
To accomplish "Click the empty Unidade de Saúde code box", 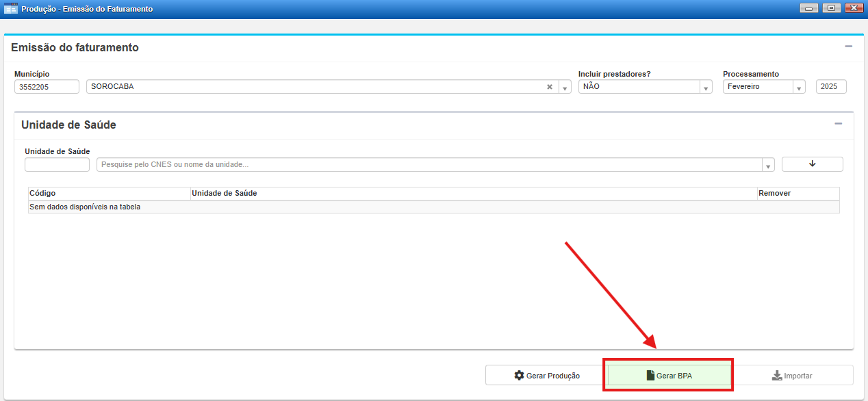I will (x=57, y=165).
